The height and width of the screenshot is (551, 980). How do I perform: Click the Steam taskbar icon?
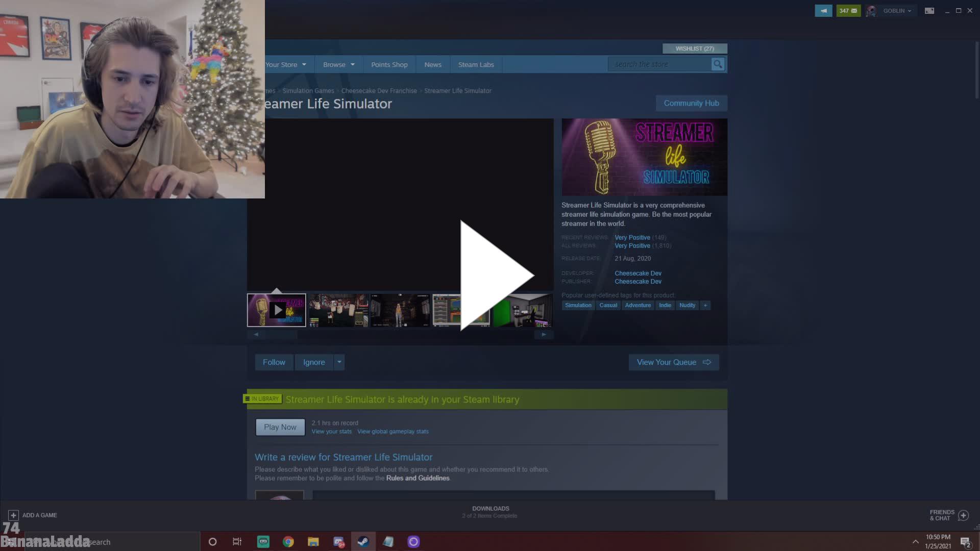point(363,542)
